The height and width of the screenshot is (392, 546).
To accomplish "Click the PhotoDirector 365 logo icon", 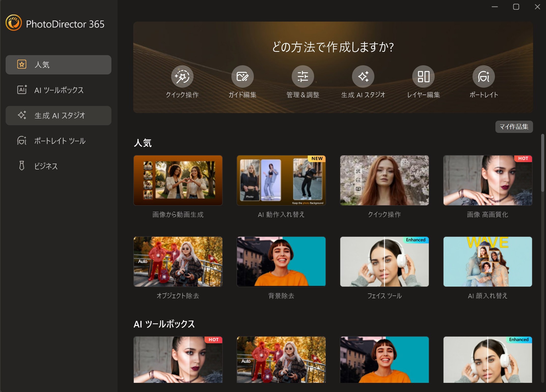I will coord(14,23).
